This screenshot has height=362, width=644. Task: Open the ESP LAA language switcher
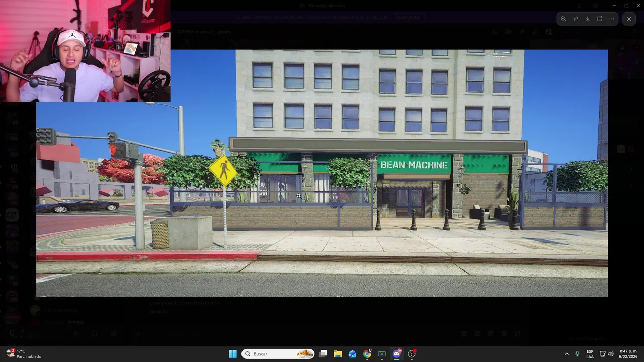[590, 354]
